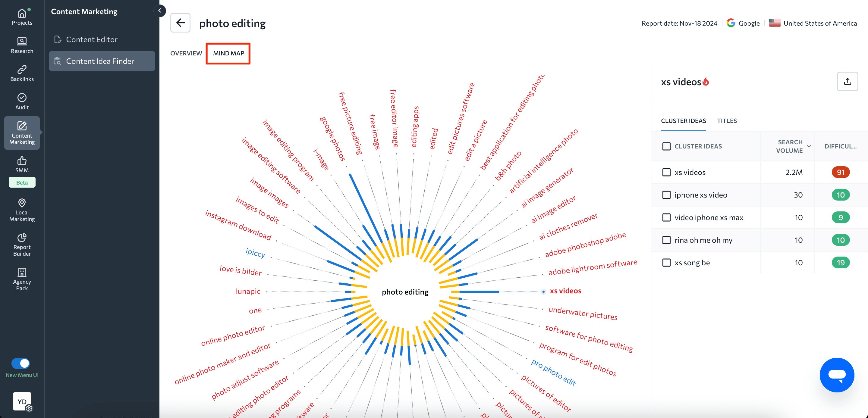Switch to the OVERVIEW tab
Screen dimensions: 868x418
186,53
